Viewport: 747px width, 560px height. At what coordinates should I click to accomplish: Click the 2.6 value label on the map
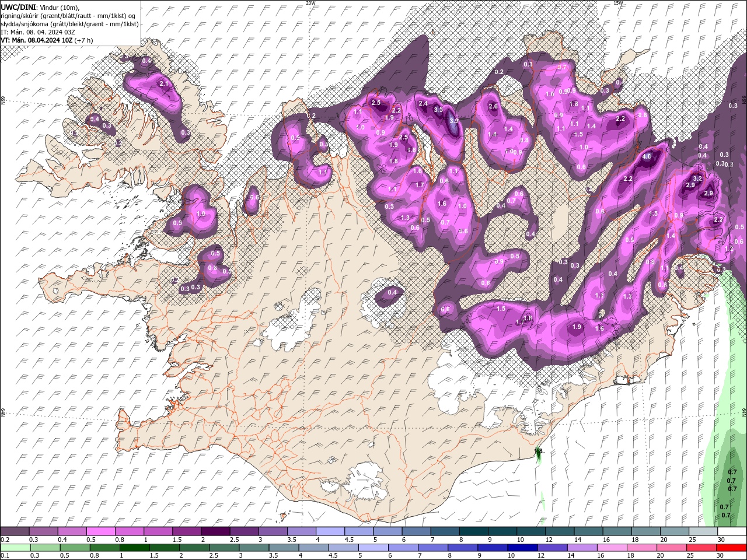(493, 106)
